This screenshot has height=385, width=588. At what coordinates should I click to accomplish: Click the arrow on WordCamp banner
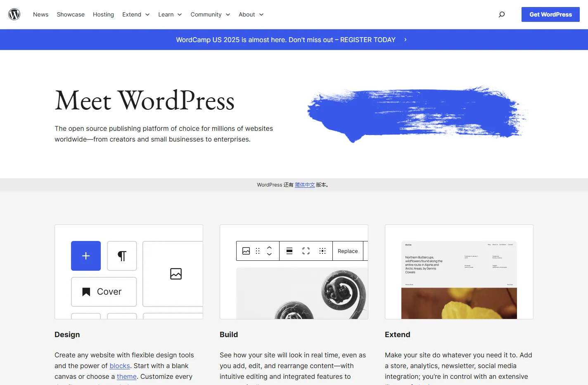click(405, 40)
